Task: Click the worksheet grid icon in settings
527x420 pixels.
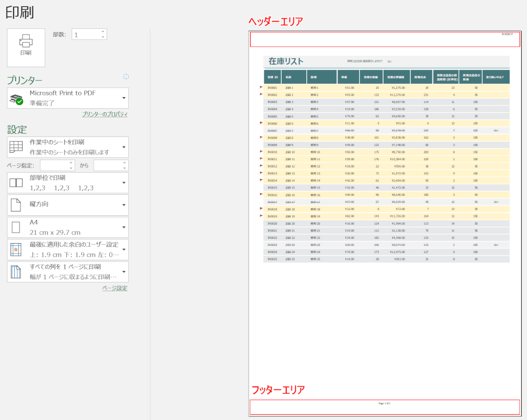Action: point(16,147)
